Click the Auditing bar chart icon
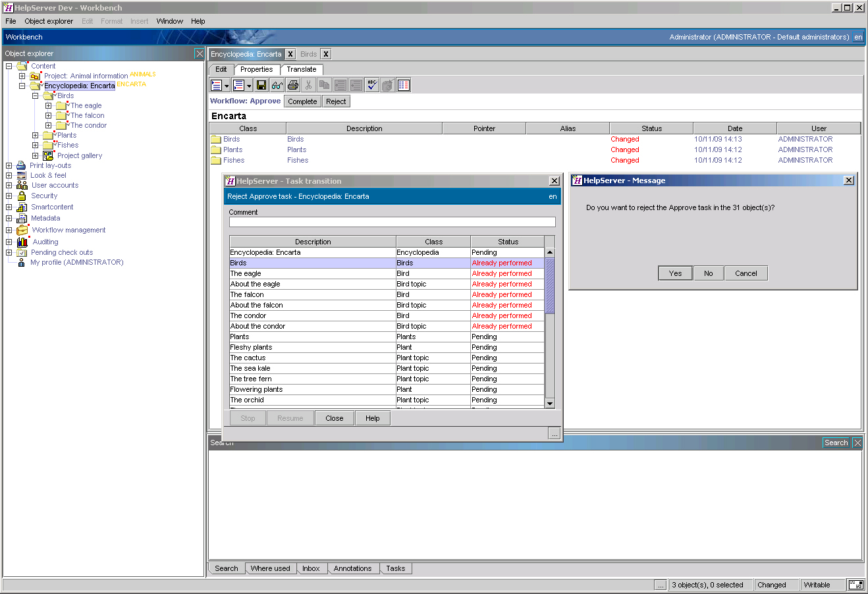The height and width of the screenshot is (594, 868). pyautogui.click(x=22, y=242)
